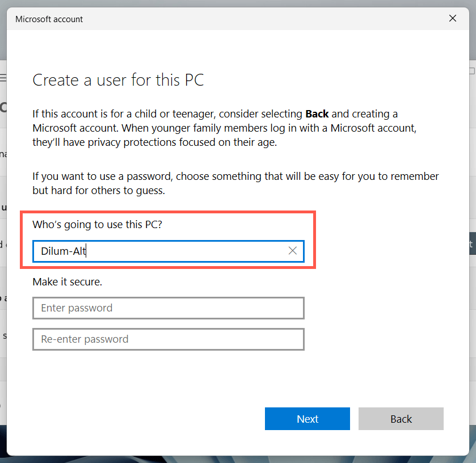476x463 pixels.
Task: Click the "Microsoft account" dialog title
Action: tap(49, 19)
